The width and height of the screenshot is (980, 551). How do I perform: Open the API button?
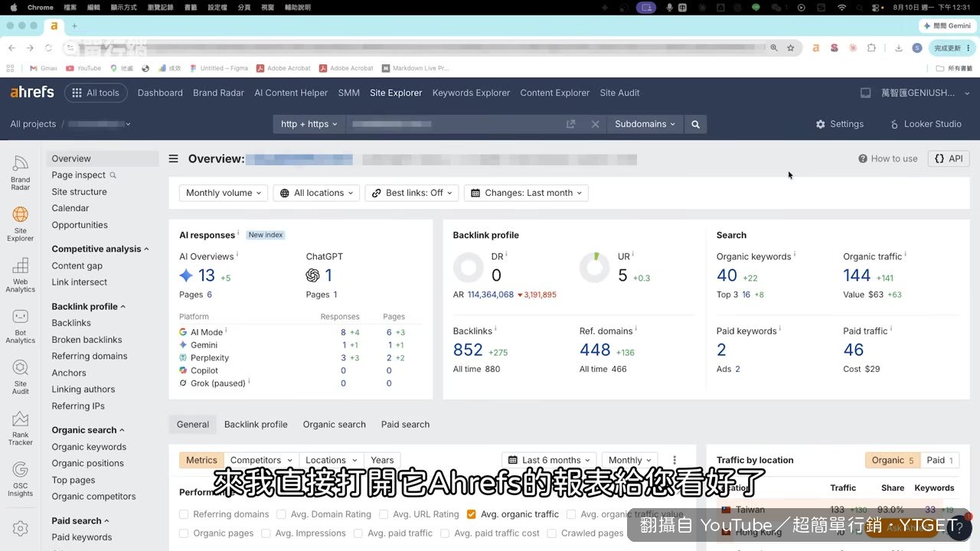click(949, 158)
